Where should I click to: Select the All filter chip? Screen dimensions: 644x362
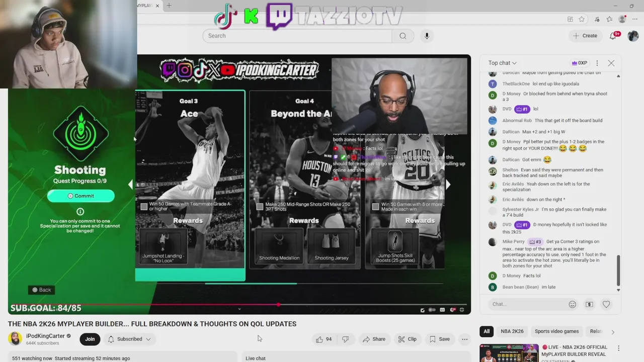pyautogui.click(x=487, y=331)
